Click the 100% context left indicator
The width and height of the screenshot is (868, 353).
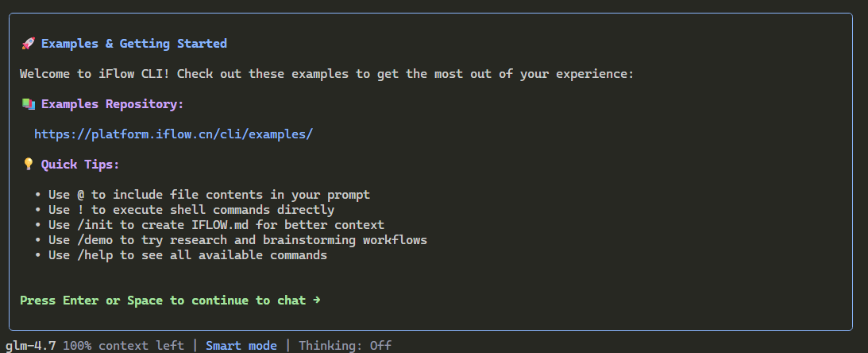tap(123, 346)
